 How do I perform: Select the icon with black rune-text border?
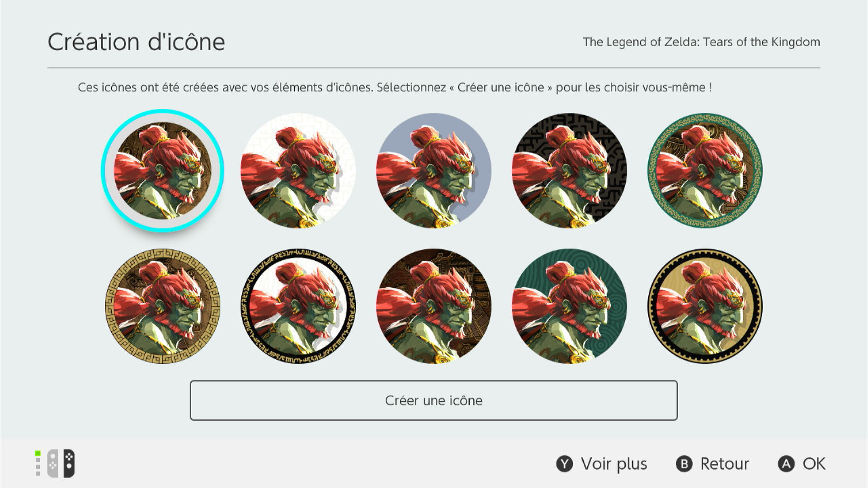coord(298,306)
